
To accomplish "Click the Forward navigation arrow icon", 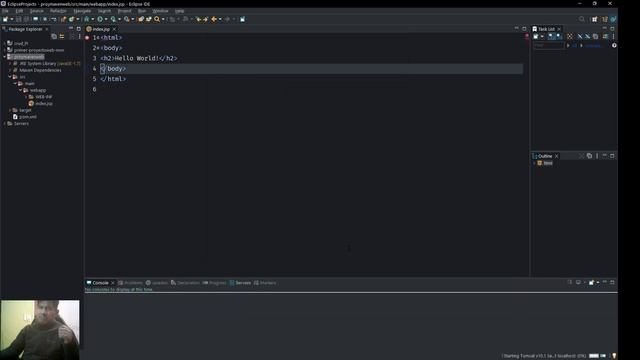I will point(227,19).
